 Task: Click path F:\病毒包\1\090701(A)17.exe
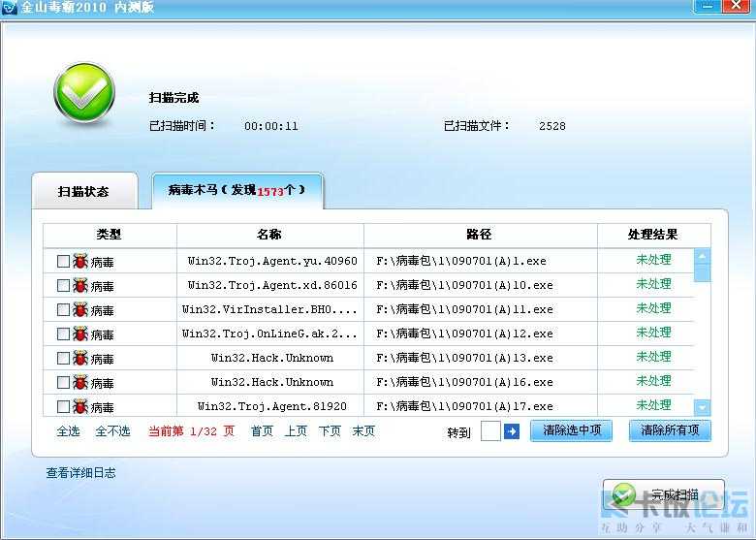pos(464,406)
